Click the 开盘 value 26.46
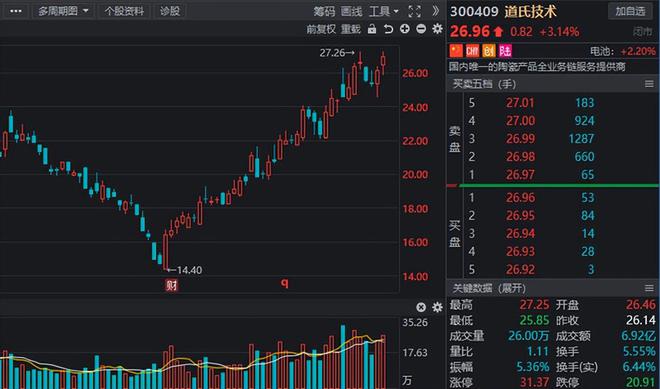This screenshot has width=660, height=389. click(x=641, y=305)
